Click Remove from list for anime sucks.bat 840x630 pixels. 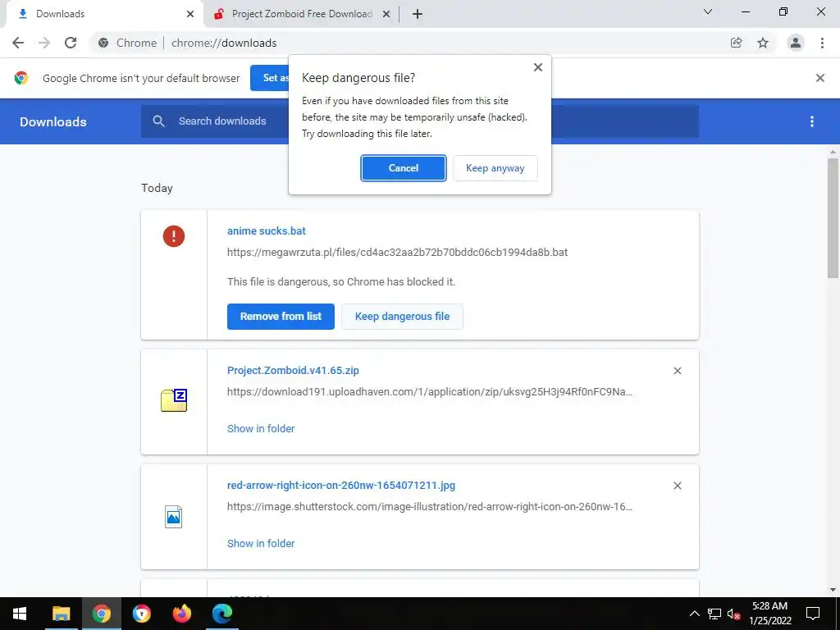281,317
